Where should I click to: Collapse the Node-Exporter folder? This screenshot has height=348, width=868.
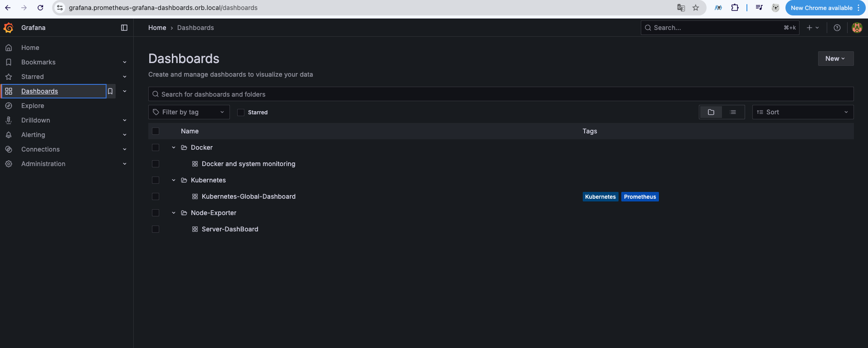coord(174,213)
